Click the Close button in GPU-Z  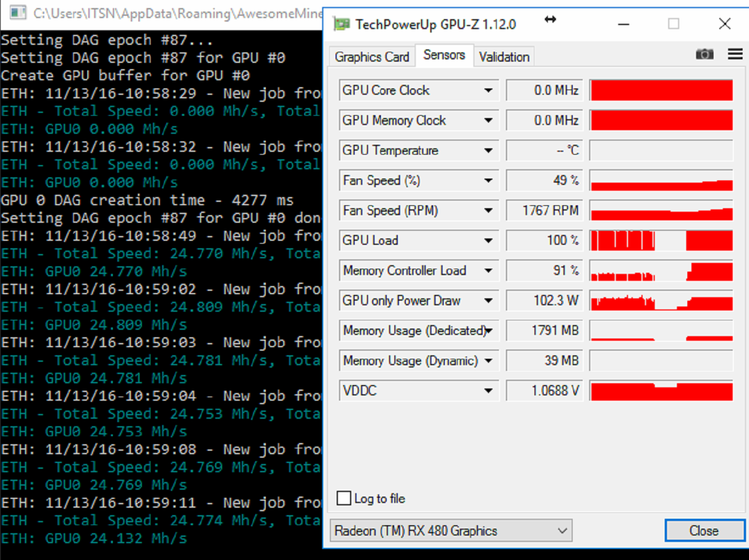[x=704, y=531]
